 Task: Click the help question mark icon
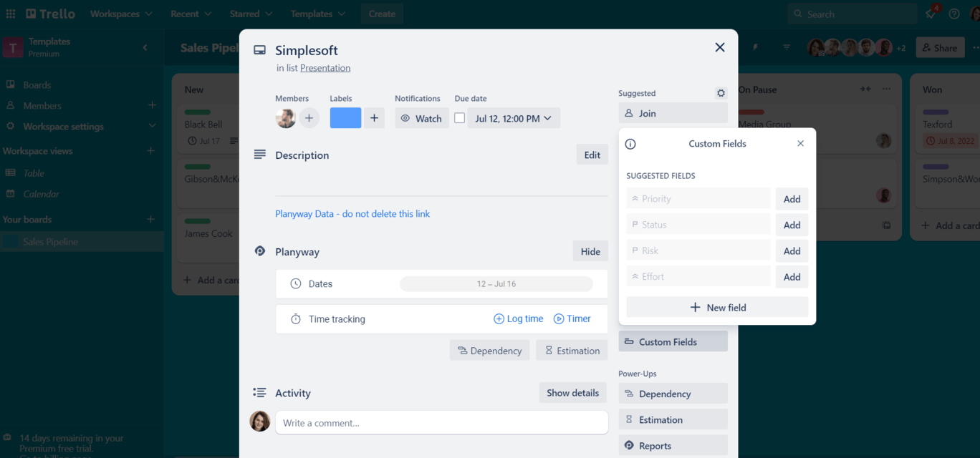point(954,14)
